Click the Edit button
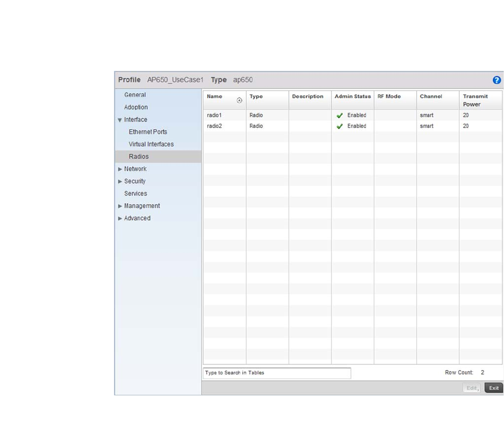 tap(472, 388)
